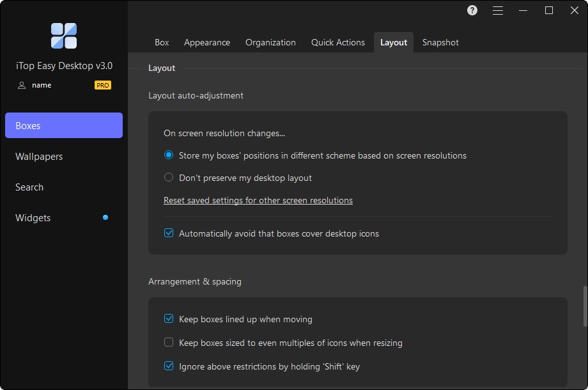Open the help question mark icon
This screenshot has width=588, height=390.
coord(472,10)
